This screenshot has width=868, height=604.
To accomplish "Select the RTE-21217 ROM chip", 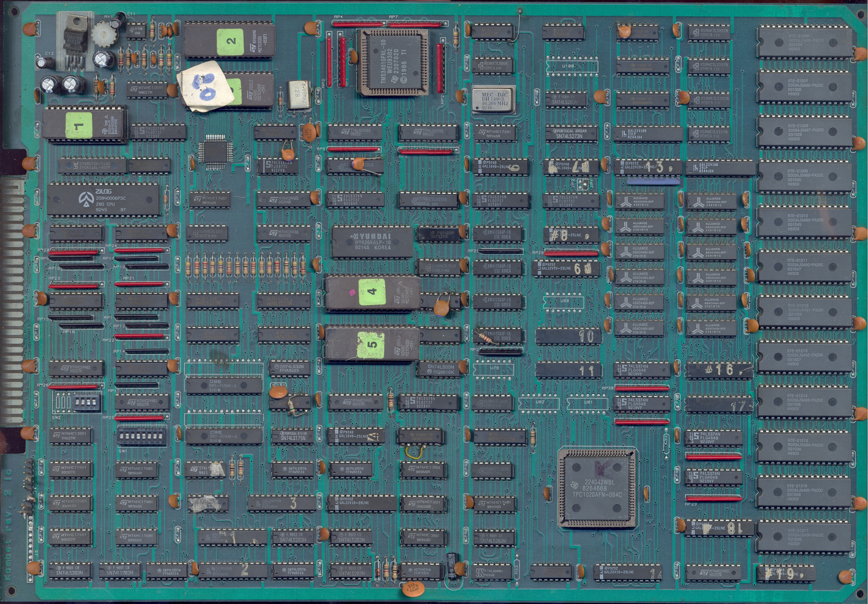I will pyautogui.click(x=804, y=537).
